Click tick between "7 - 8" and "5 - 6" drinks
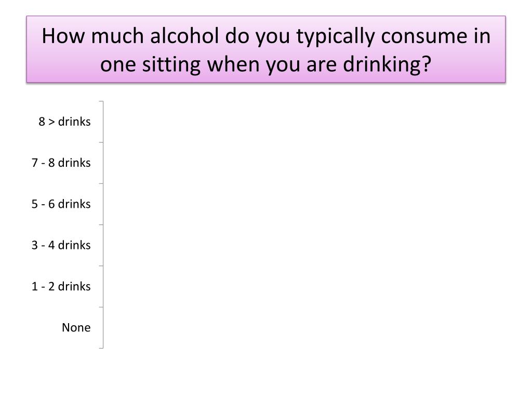This screenshot has height=399, width=532. click(x=101, y=183)
